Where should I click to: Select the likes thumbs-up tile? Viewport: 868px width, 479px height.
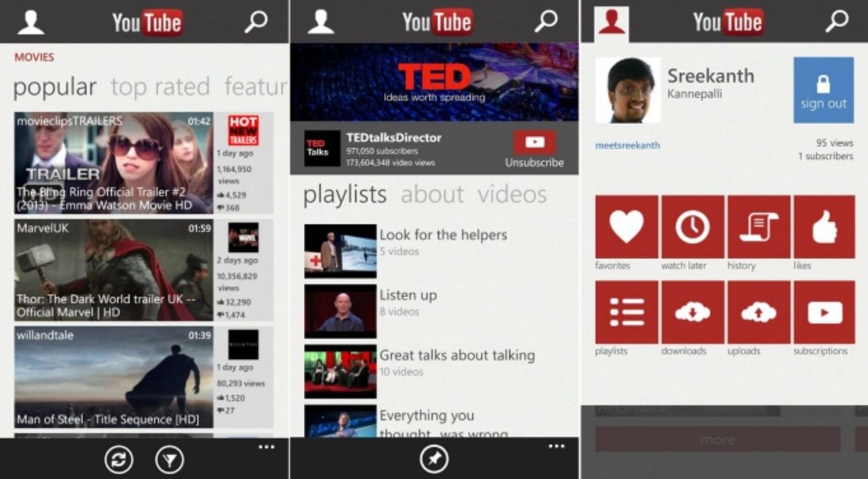click(823, 227)
